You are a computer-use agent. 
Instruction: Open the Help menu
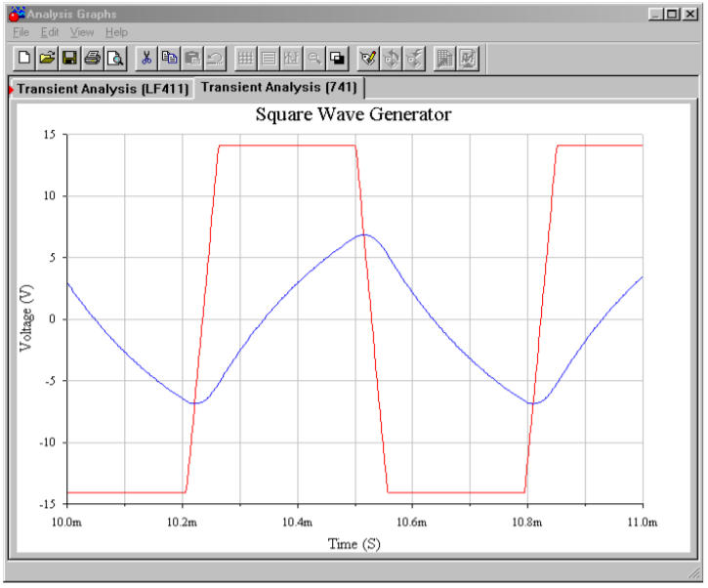click(x=116, y=32)
